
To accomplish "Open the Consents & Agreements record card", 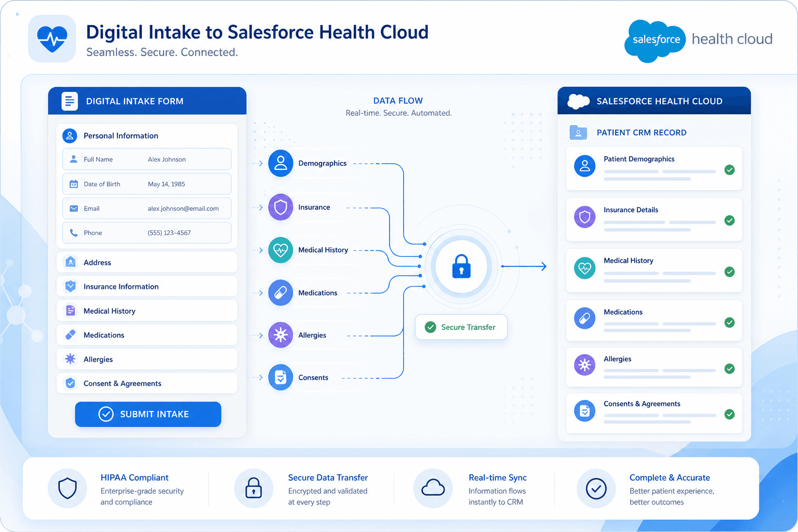I will click(654, 413).
